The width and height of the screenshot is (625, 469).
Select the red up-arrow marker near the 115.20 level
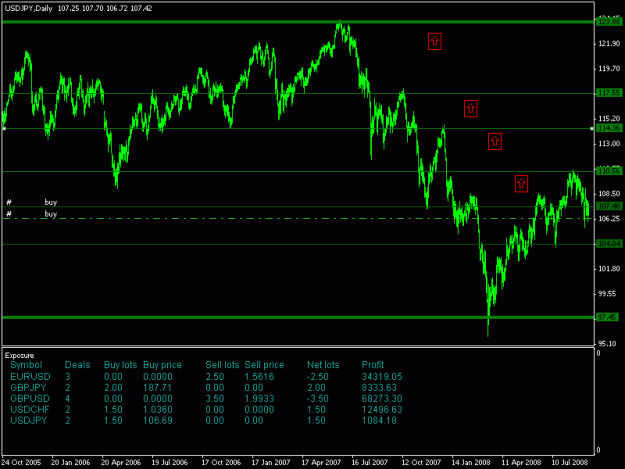point(471,108)
